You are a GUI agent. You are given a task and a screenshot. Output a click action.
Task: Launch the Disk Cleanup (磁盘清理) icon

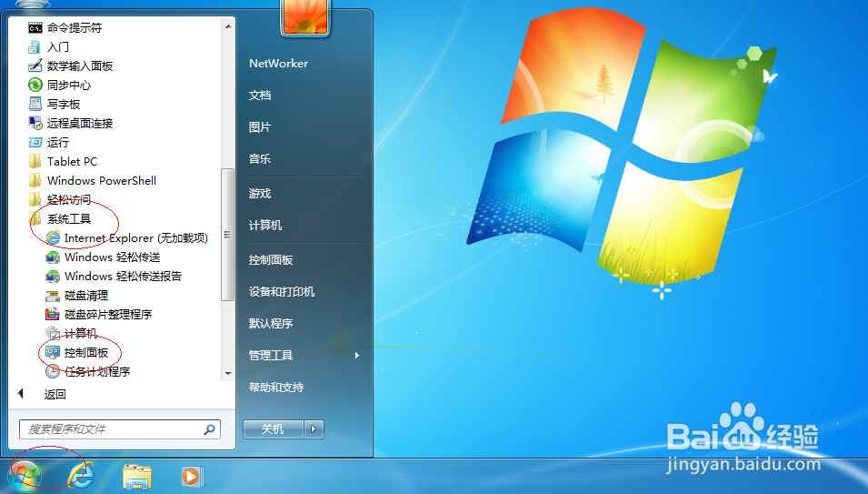53,295
